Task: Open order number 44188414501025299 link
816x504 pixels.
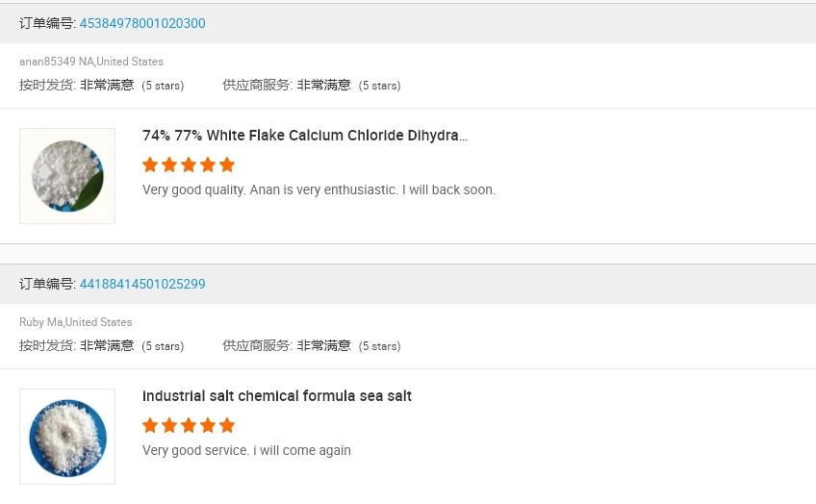Action: [x=141, y=284]
